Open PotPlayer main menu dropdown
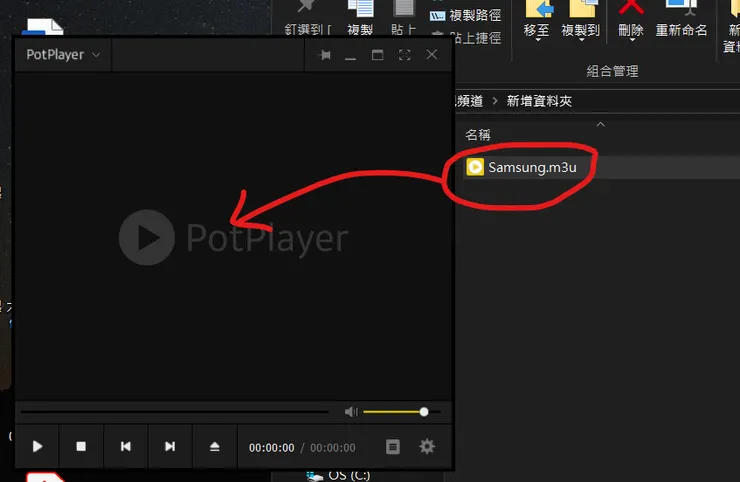Screen dimensions: 740x482 (x=63, y=55)
